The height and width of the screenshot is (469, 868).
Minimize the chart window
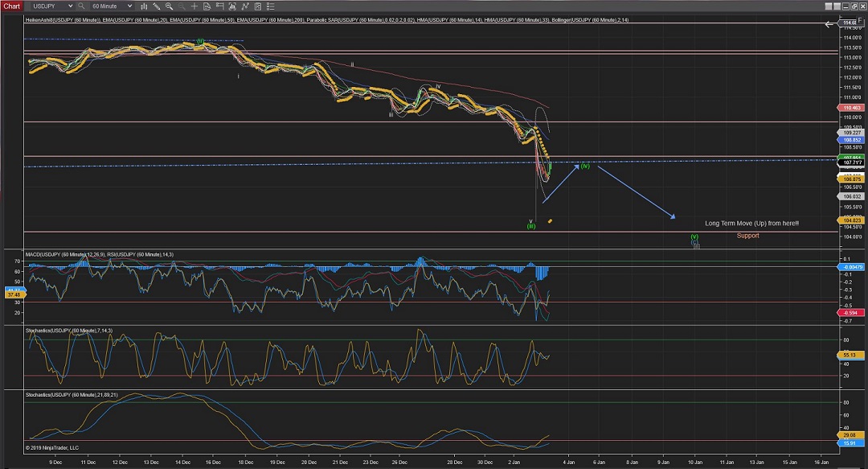[x=845, y=6]
